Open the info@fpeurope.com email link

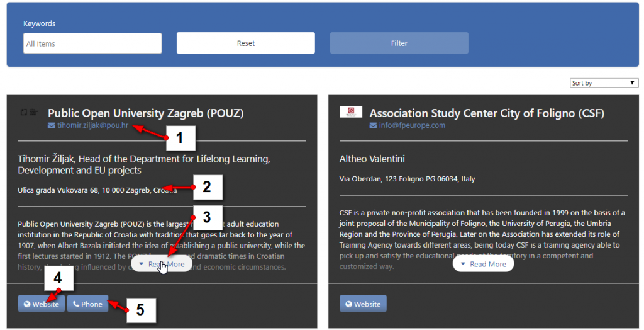click(412, 125)
